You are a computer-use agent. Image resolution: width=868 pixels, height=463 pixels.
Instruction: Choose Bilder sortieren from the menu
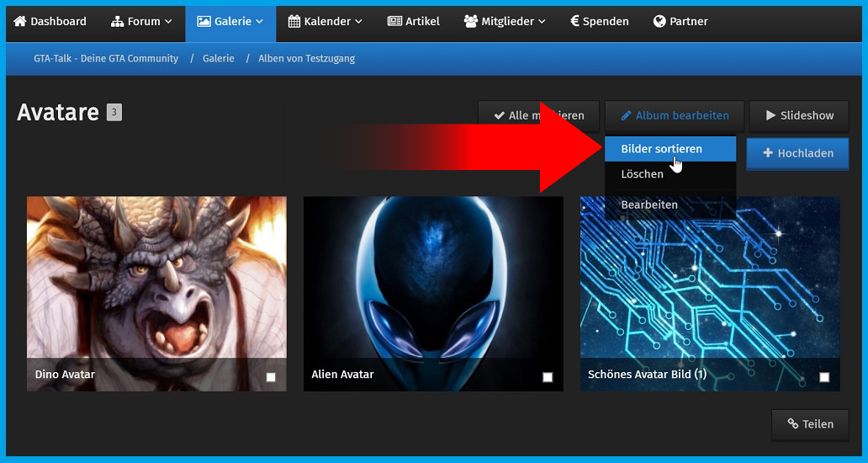click(x=661, y=149)
